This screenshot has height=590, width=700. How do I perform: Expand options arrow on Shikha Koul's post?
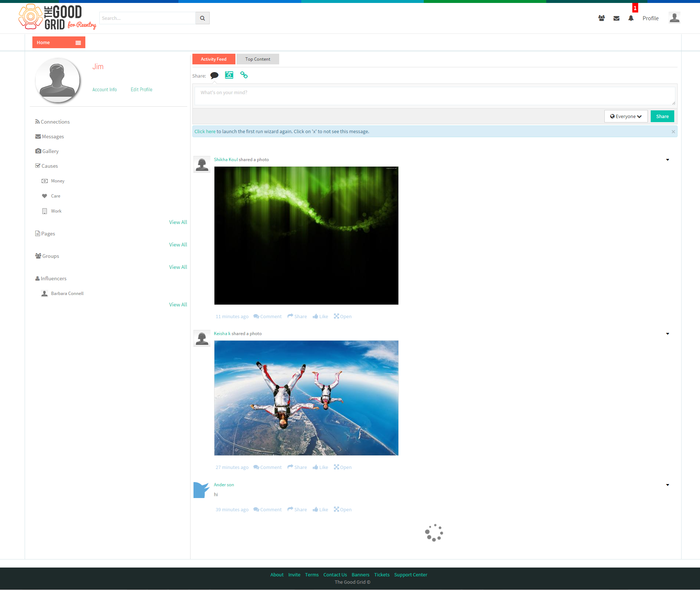pyautogui.click(x=668, y=160)
